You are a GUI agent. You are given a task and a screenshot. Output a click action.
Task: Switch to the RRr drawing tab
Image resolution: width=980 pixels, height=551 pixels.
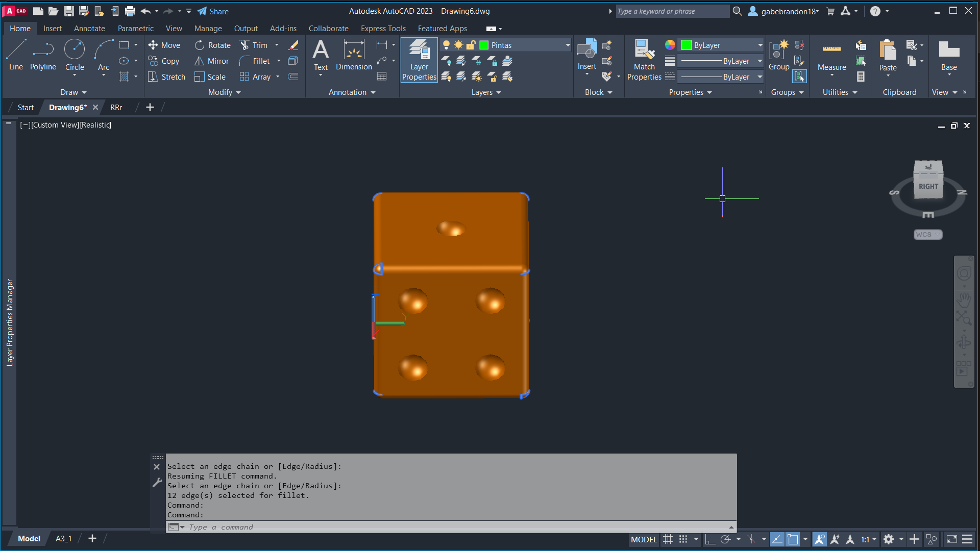[x=116, y=108]
